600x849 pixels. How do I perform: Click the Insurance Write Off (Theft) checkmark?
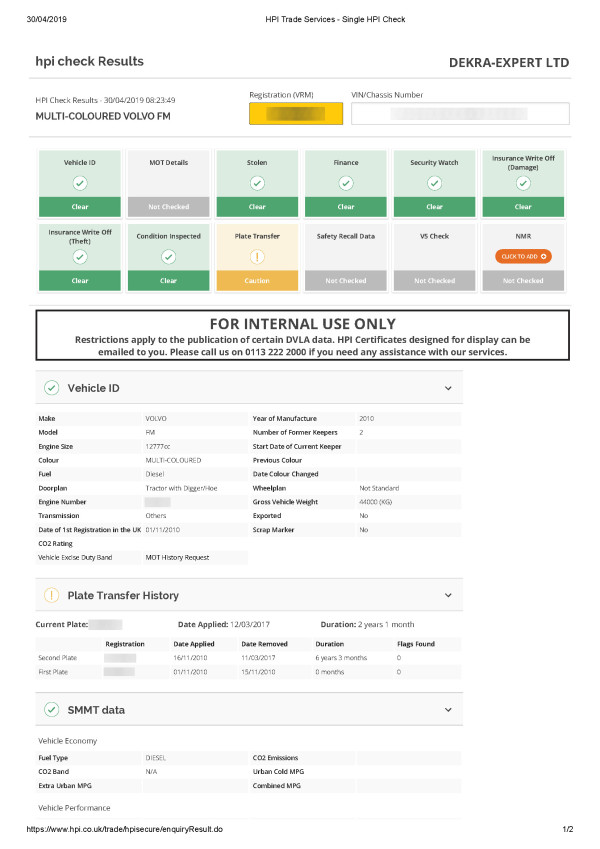pos(80,257)
